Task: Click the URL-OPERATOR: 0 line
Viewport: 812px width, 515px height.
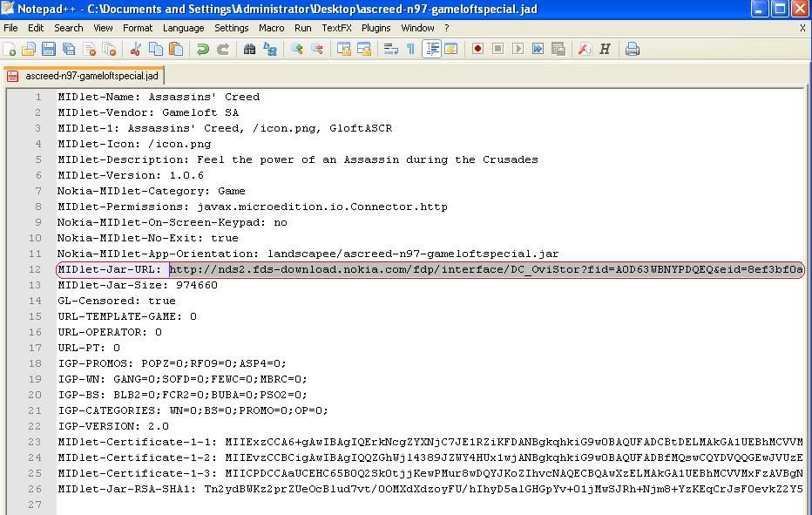Action: click(110, 332)
